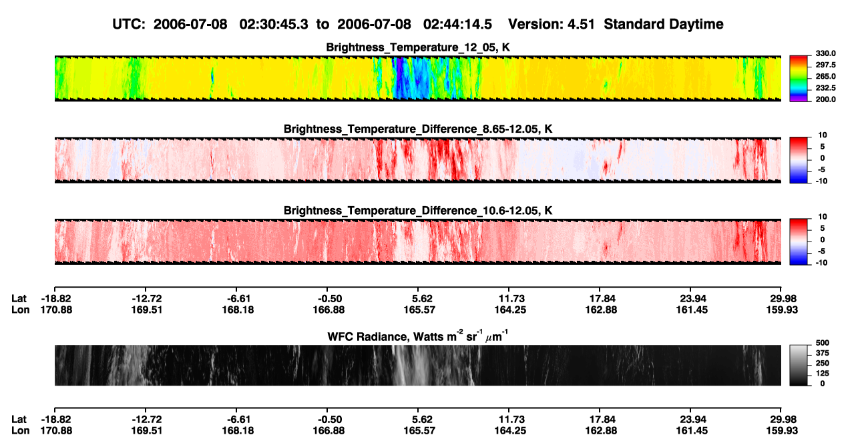Click the Brightness_Temperature_Difference_10.6-12.05, K title

click(x=418, y=211)
